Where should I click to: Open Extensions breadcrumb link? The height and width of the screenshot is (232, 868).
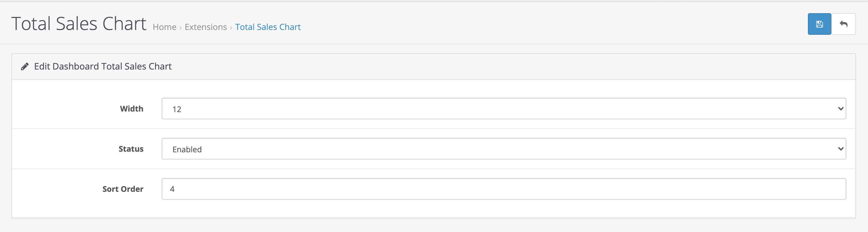[x=206, y=27]
